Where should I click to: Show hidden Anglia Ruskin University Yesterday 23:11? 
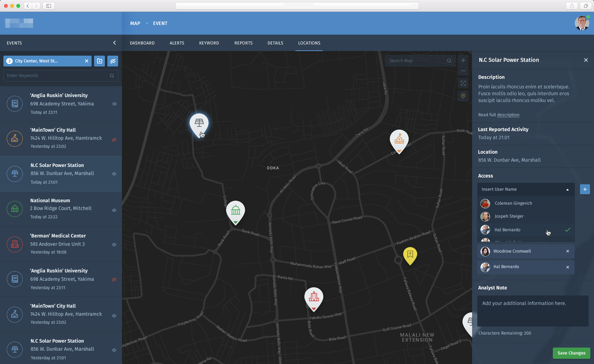point(114,280)
